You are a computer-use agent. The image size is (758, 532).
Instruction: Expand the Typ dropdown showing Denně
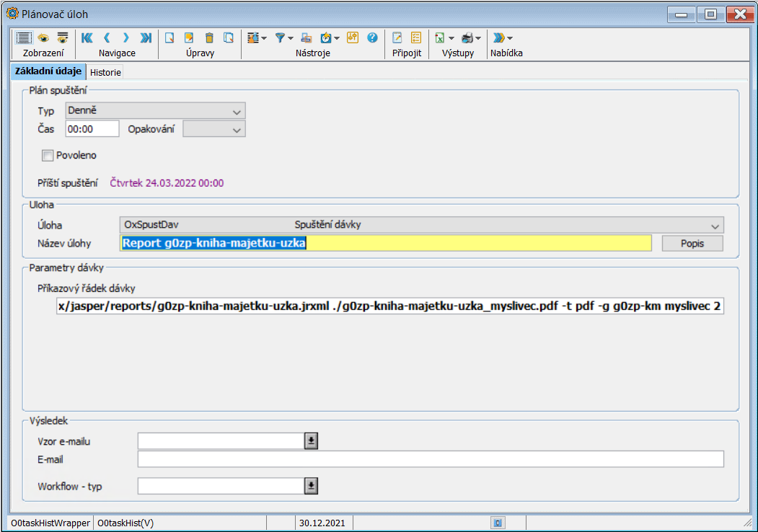coord(236,112)
